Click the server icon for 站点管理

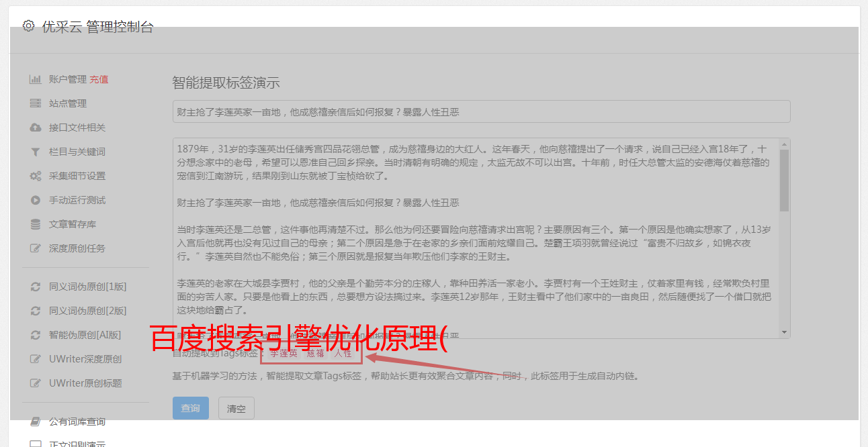pyautogui.click(x=36, y=103)
